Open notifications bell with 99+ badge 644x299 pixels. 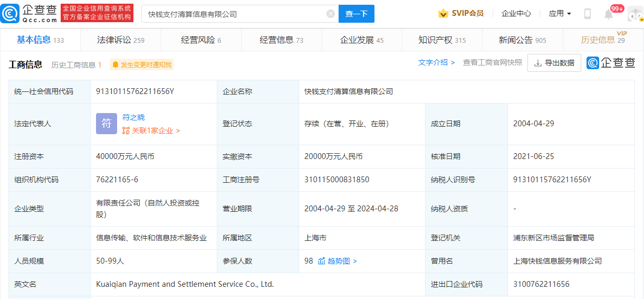click(609, 14)
